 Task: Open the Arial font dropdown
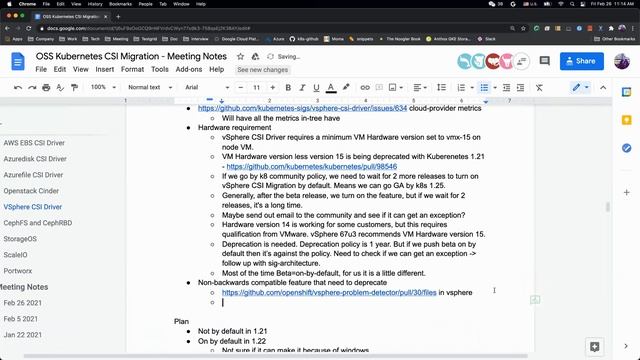tap(207, 87)
